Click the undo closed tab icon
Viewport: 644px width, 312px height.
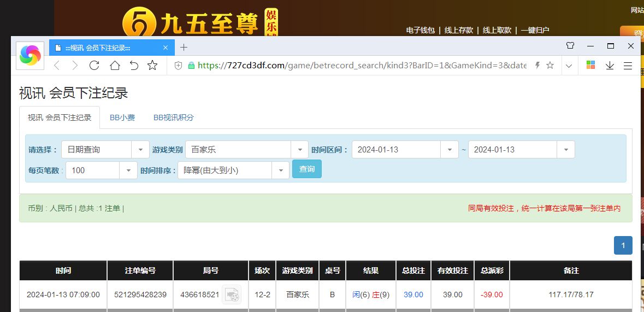(134, 66)
